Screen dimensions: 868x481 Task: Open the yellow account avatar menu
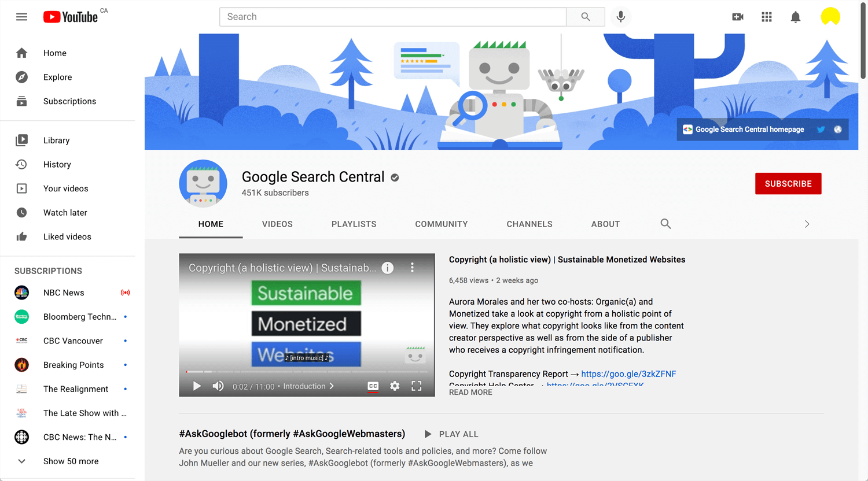830,17
